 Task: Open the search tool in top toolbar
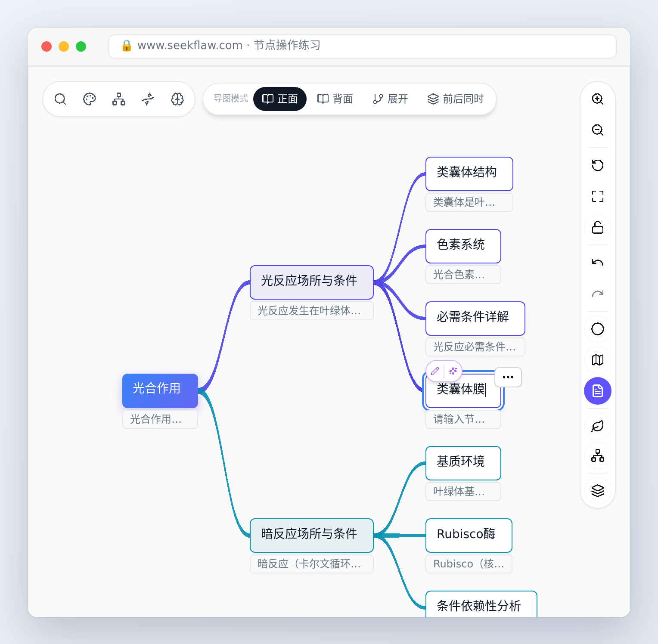pyautogui.click(x=60, y=99)
